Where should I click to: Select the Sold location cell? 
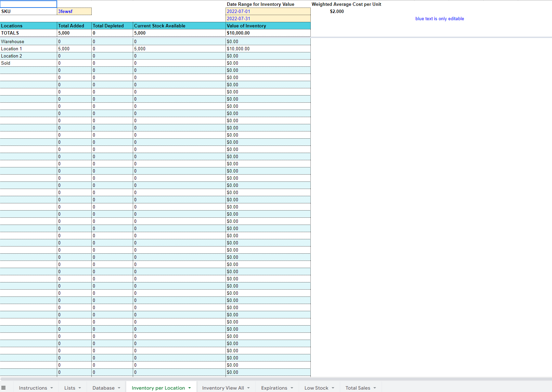pos(28,63)
